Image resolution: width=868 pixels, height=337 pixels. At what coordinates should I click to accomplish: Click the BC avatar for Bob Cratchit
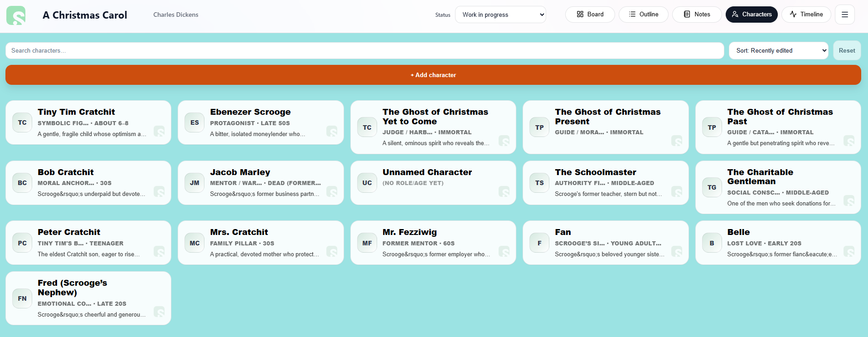22,183
